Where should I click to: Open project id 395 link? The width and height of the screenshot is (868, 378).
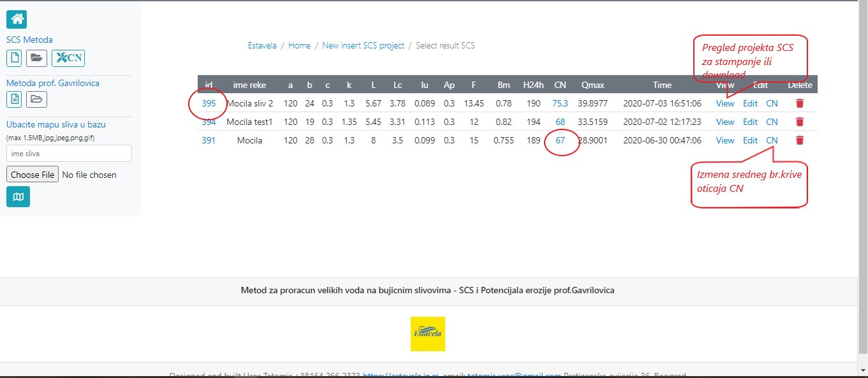tap(209, 103)
